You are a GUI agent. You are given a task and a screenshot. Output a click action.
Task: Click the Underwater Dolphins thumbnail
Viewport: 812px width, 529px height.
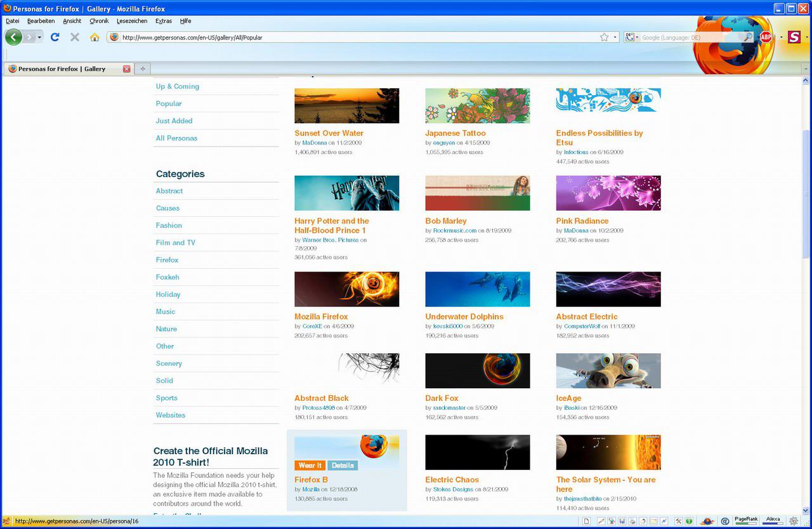pyautogui.click(x=478, y=289)
